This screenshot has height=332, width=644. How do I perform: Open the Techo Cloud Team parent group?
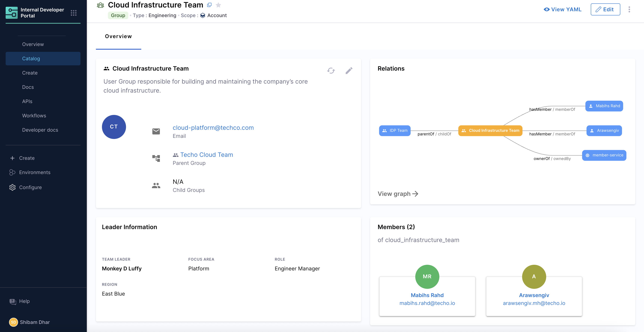206,155
